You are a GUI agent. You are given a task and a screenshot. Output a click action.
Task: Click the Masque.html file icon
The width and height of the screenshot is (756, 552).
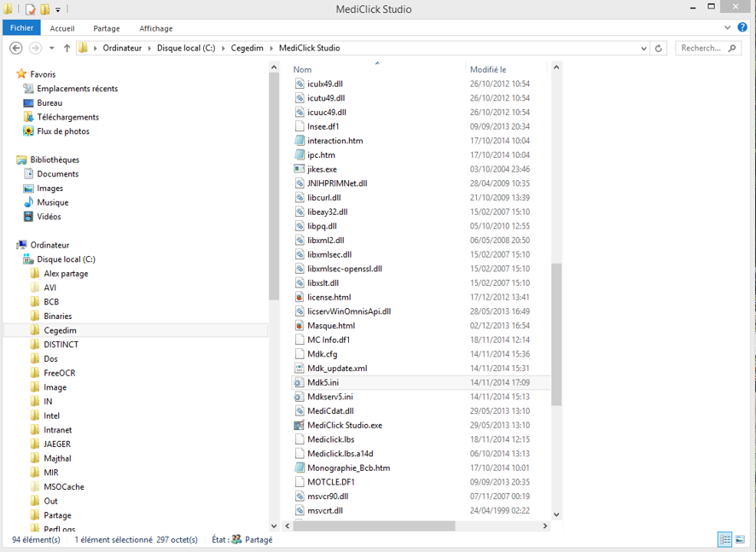click(x=299, y=326)
